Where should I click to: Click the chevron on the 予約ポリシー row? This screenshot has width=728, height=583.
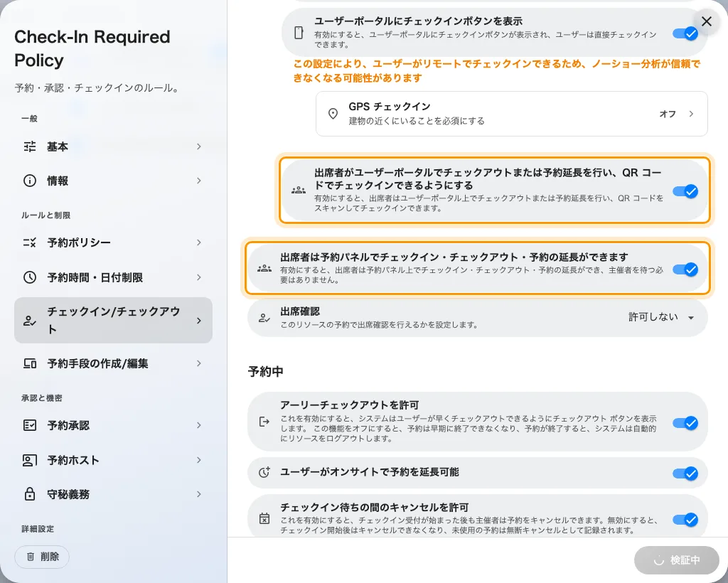coord(199,242)
